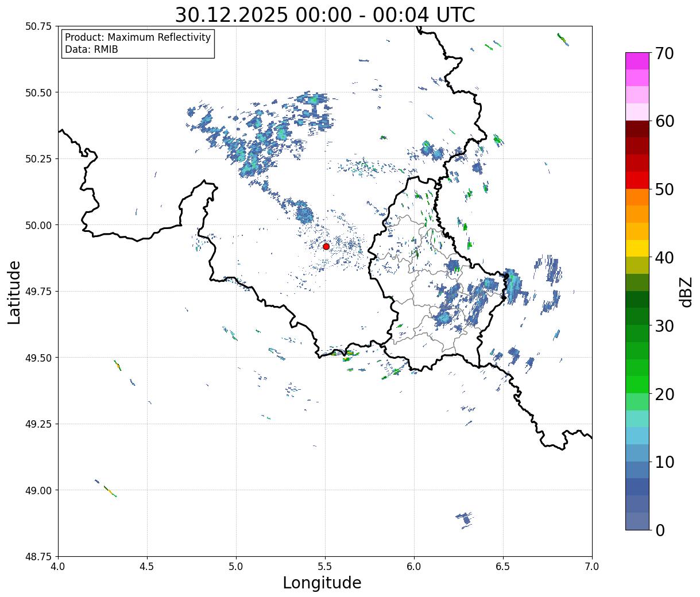Click the colorbar tick label '0'

click(x=659, y=530)
